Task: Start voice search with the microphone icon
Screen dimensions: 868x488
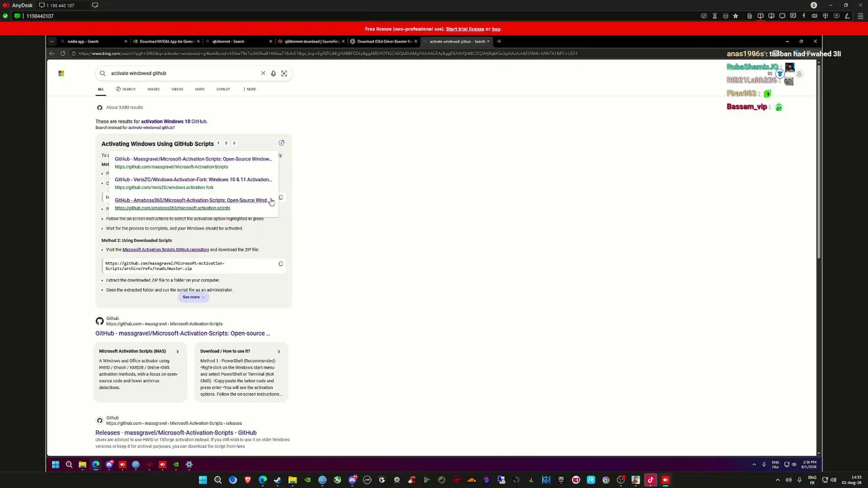Action: coord(273,73)
